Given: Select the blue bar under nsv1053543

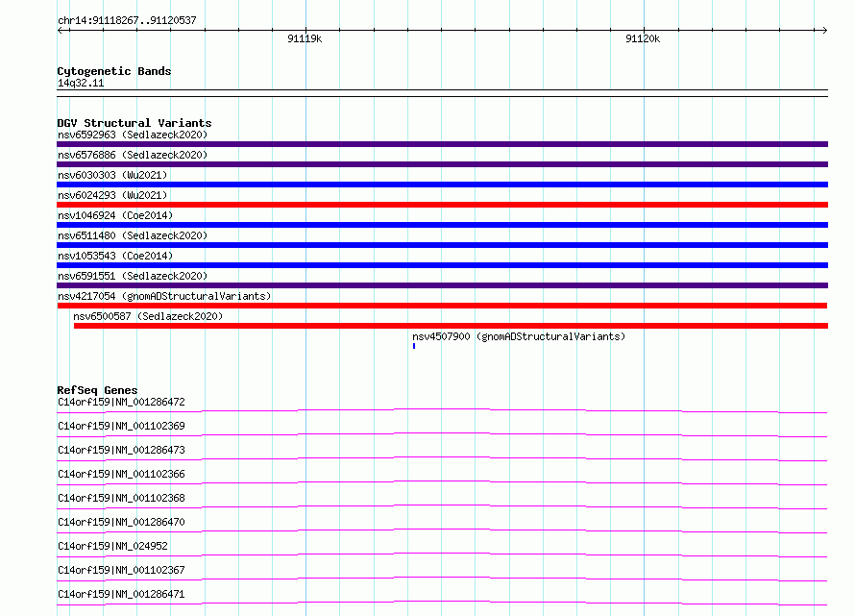Looking at the screenshot, I should click(x=442, y=265).
